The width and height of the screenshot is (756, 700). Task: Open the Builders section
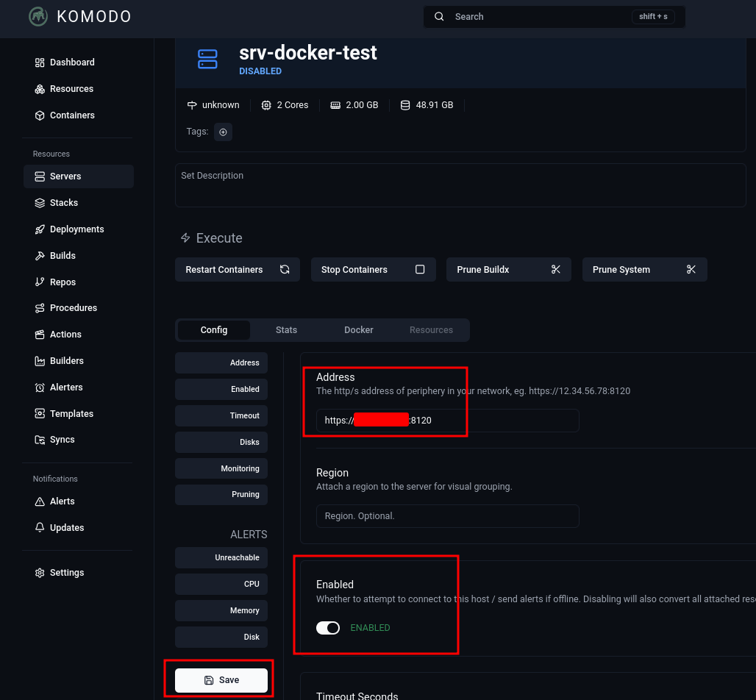coord(60,361)
